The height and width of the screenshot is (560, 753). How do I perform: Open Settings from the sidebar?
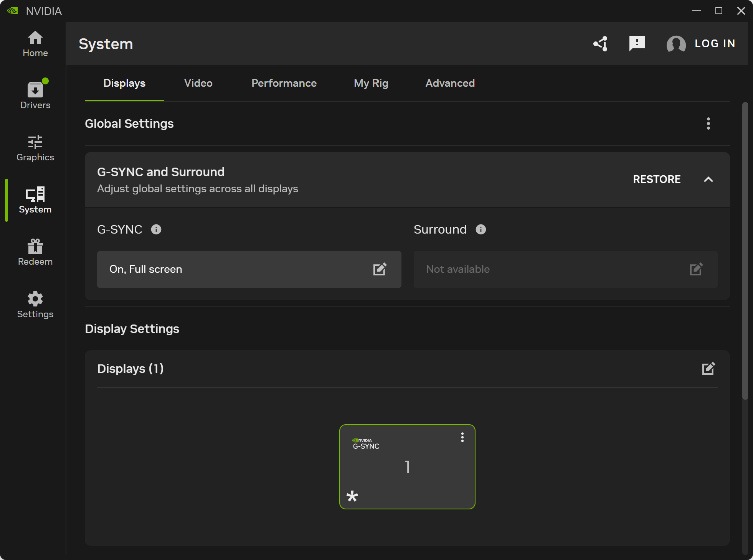coord(35,305)
